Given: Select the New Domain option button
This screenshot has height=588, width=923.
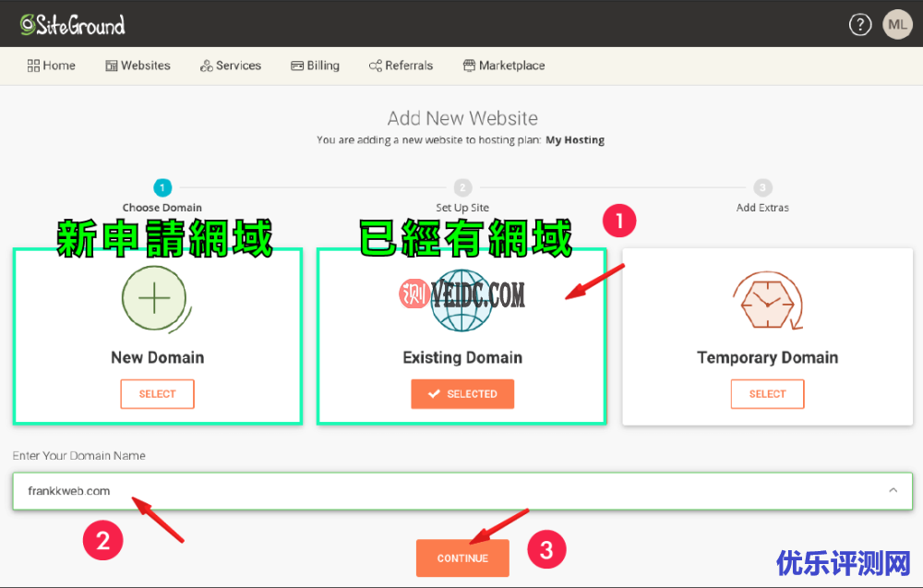Looking at the screenshot, I should click(x=157, y=394).
